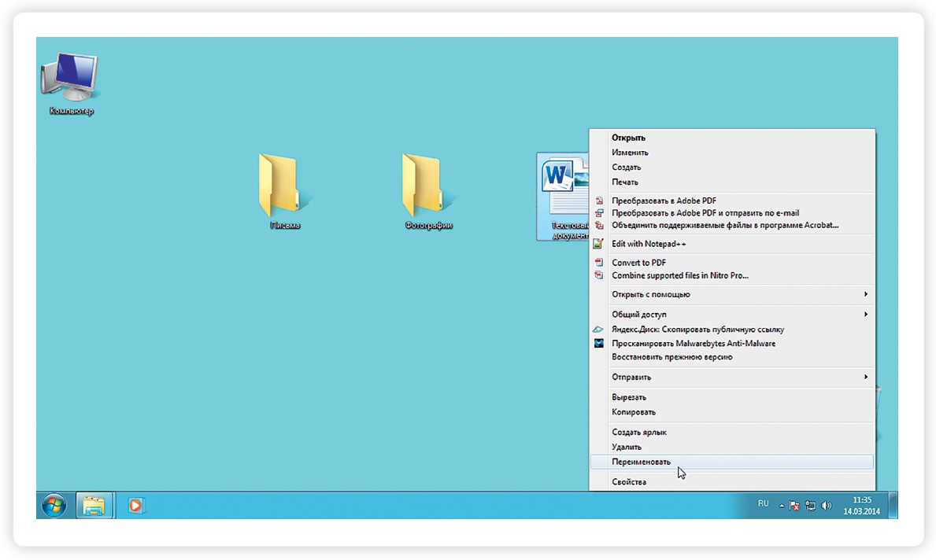Show hidden system tray icons arrow
The image size is (936, 560).
[781, 506]
